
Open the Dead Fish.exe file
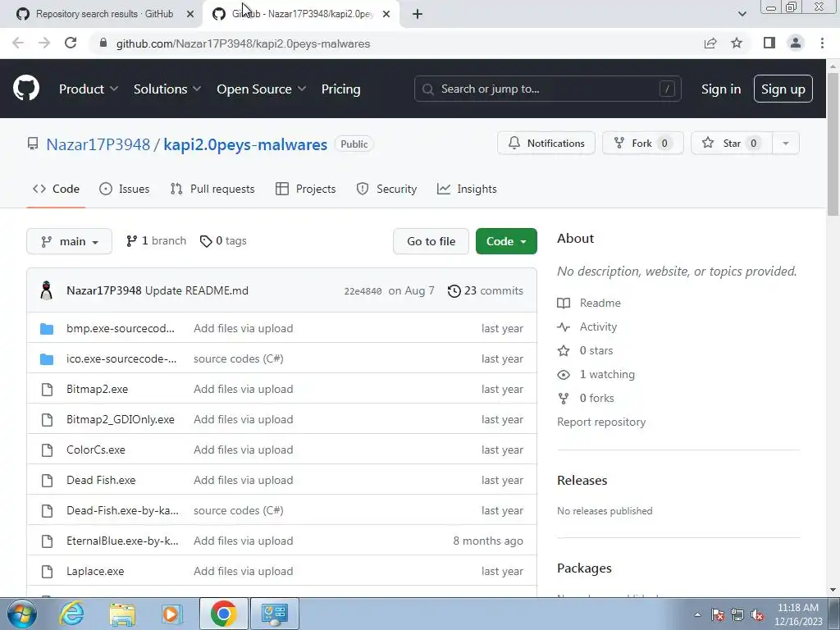click(x=101, y=480)
